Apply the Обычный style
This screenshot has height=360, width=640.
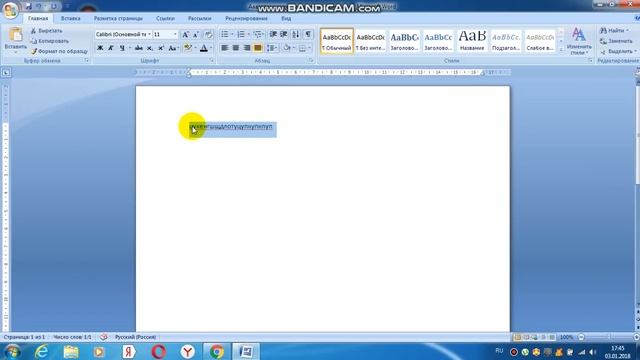[x=337, y=41]
